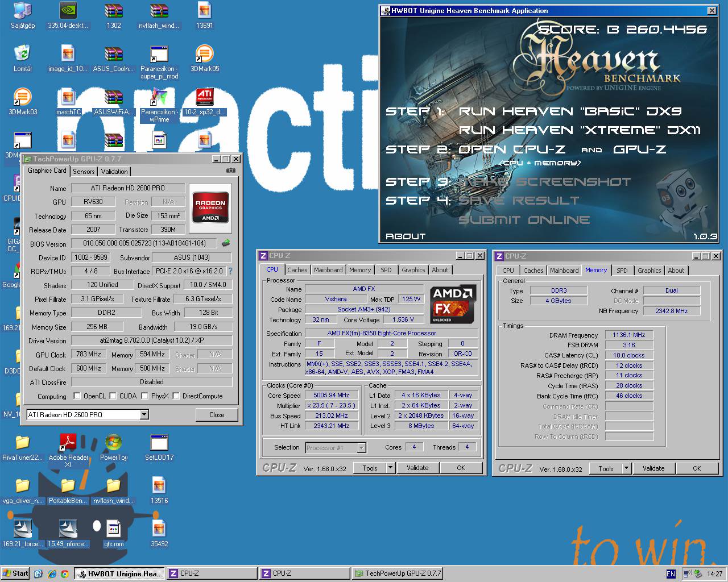The height and width of the screenshot is (582, 728).
Task: Open the ASUSWiFi-A... archive icon
Action: [x=114, y=102]
